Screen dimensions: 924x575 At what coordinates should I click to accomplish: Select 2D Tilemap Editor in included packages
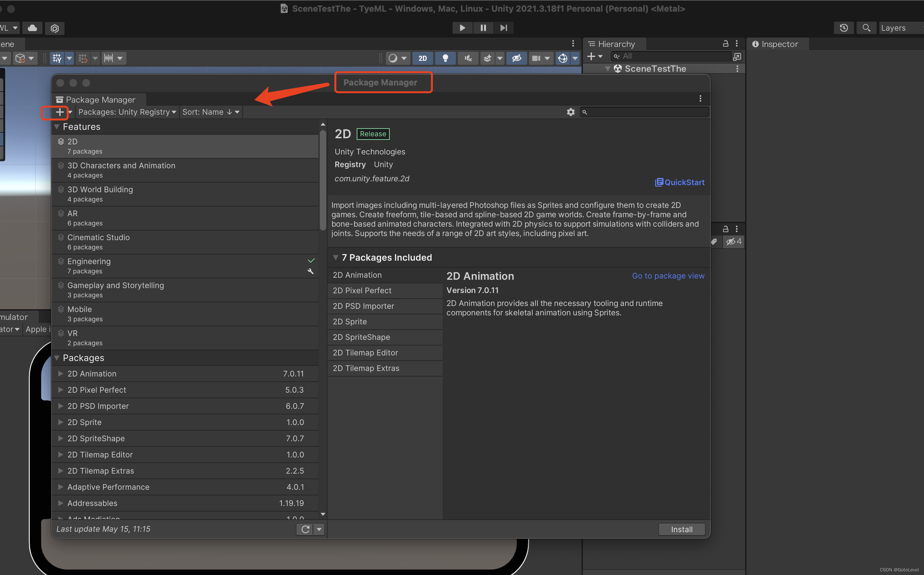[x=365, y=353]
